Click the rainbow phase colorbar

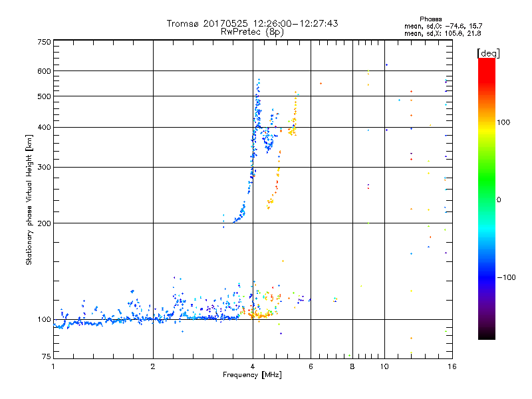pos(487,199)
